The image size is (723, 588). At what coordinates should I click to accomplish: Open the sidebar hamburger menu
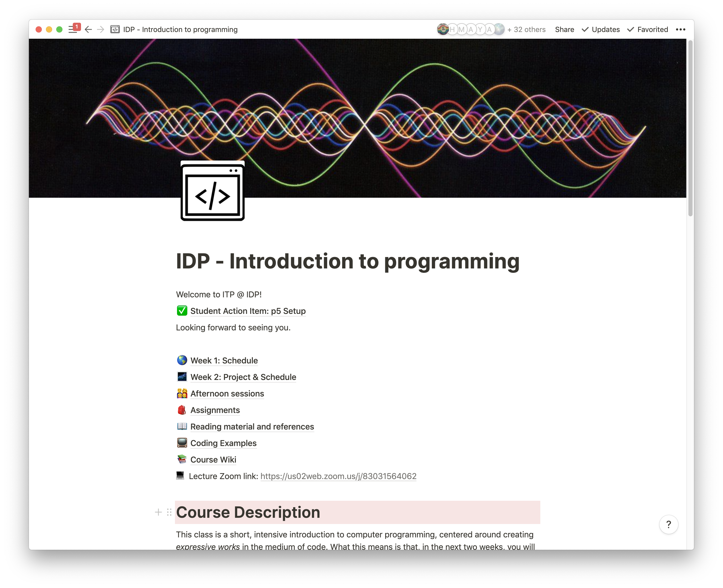point(73,29)
